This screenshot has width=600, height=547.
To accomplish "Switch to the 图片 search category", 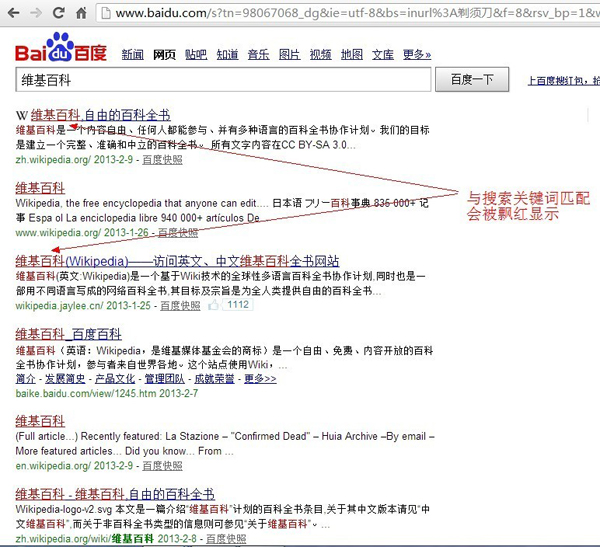I will click(288, 54).
